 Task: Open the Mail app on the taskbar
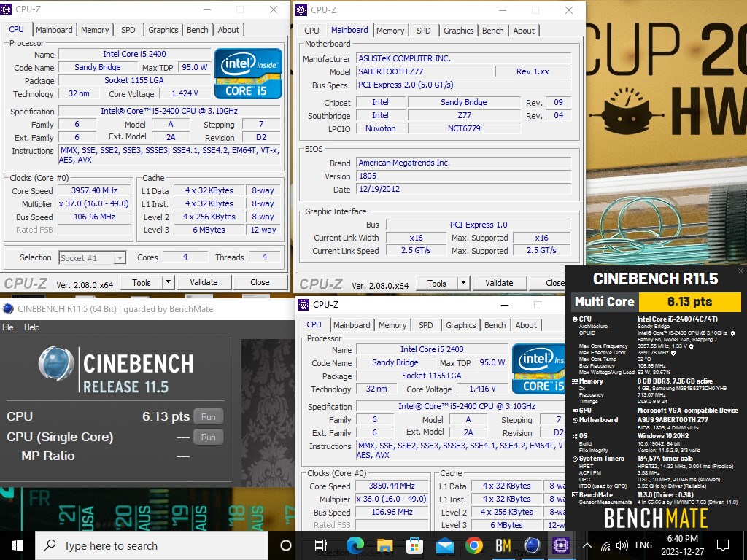click(x=444, y=545)
